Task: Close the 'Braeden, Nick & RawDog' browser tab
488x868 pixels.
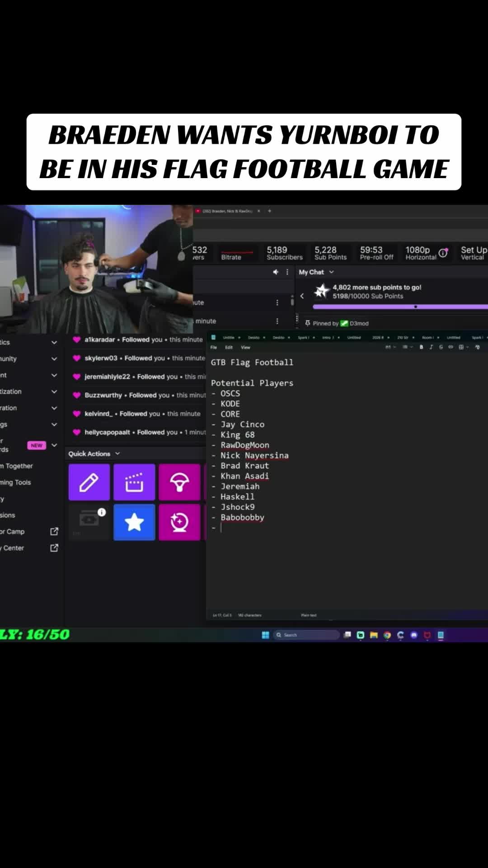Action: coord(259,211)
